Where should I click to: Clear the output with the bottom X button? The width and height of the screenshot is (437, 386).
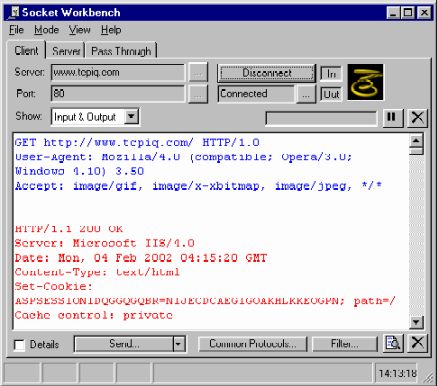417,343
